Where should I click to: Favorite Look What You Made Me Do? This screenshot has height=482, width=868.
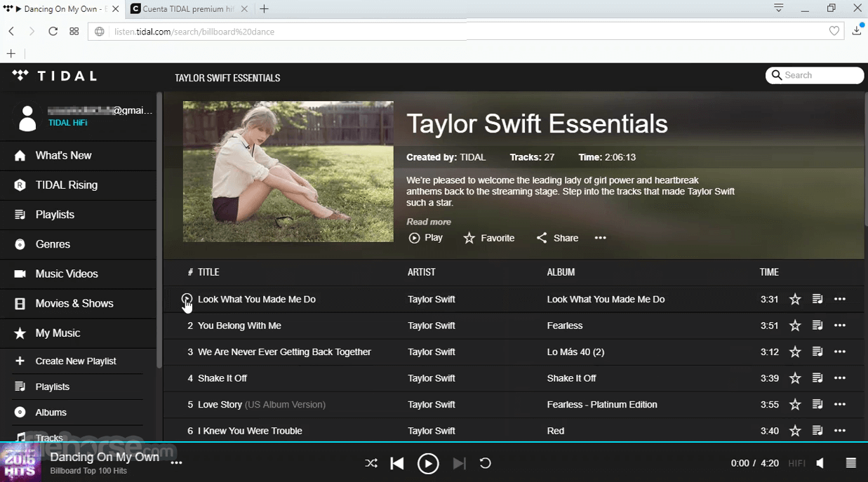pos(795,300)
